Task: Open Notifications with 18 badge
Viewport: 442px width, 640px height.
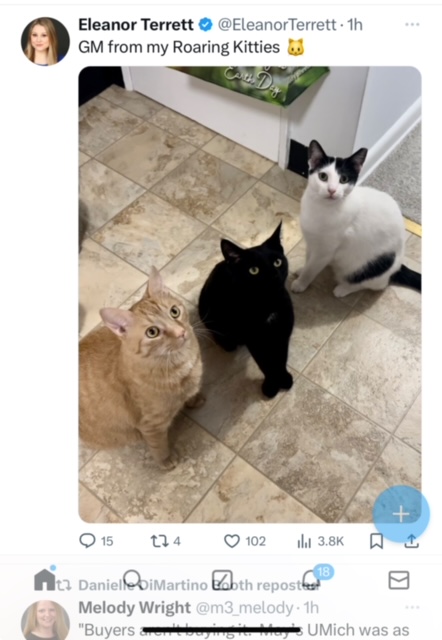Action: 313,578
